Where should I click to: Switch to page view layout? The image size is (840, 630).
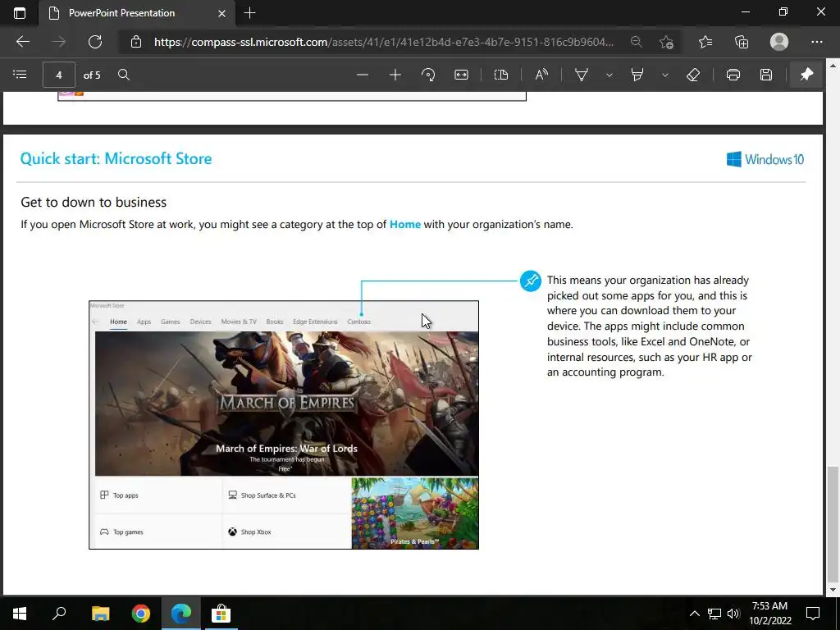[501, 75]
